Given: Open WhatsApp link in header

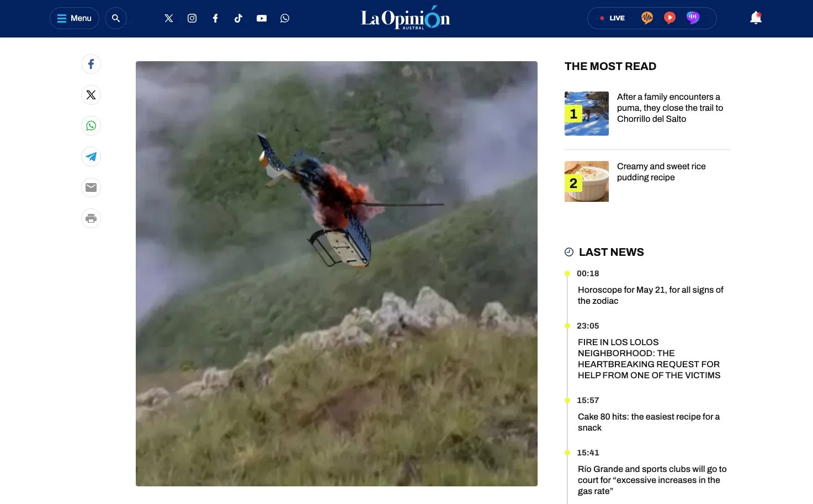Looking at the screenshot, I should point(285,18).
